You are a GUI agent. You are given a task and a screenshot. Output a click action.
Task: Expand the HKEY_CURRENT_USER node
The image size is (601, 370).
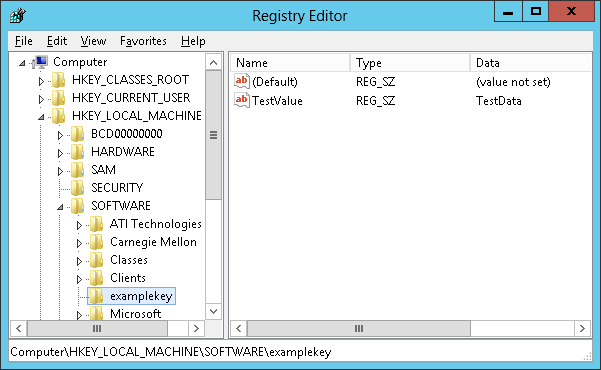pyautogui.click(x=41, y=99)
